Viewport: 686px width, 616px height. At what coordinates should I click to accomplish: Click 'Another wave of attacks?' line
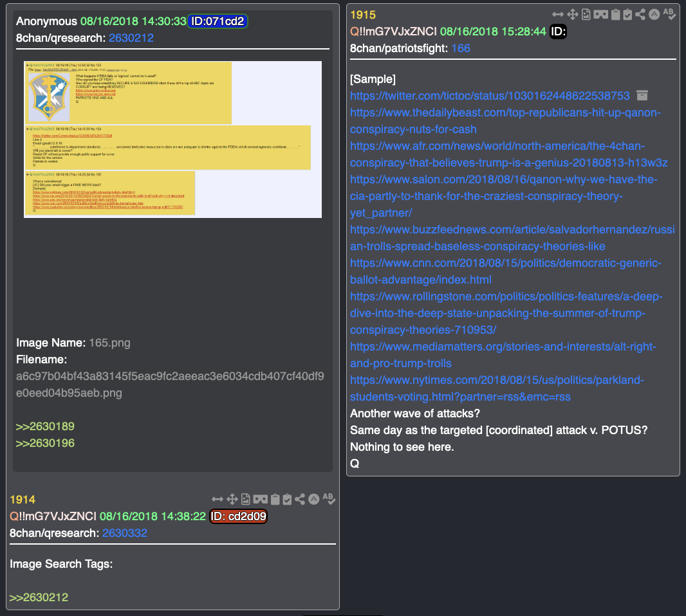click(414, 413)
